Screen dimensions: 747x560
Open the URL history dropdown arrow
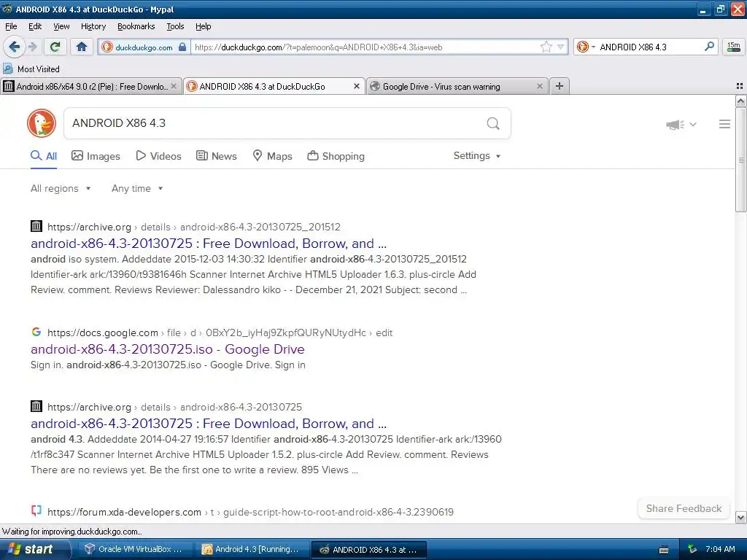[561, 47]
